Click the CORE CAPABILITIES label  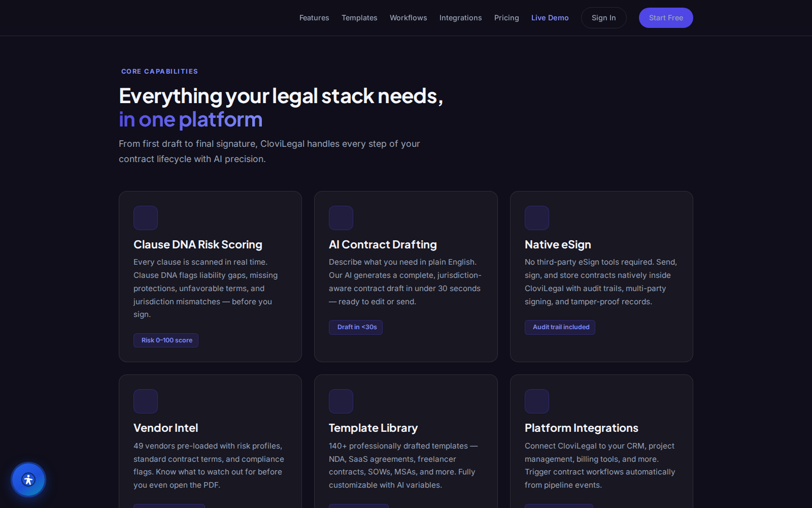point(159,72)
